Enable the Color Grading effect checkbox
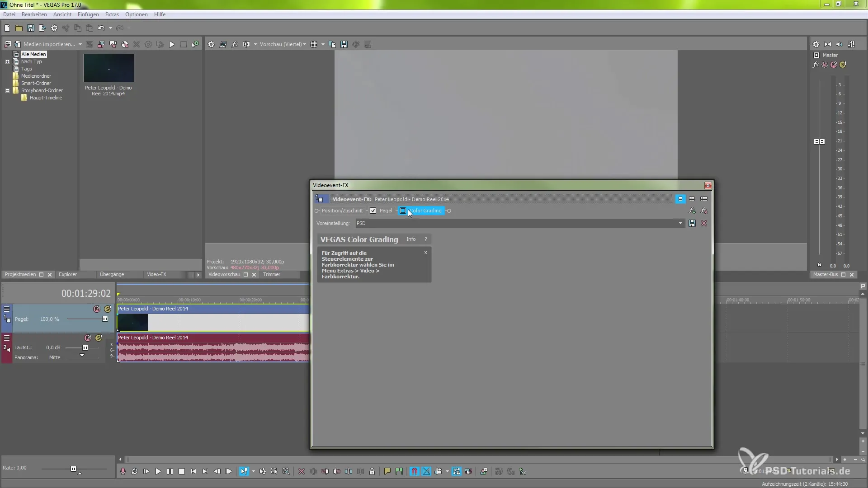This screenshot has width=868, height=488. point(403,211)
